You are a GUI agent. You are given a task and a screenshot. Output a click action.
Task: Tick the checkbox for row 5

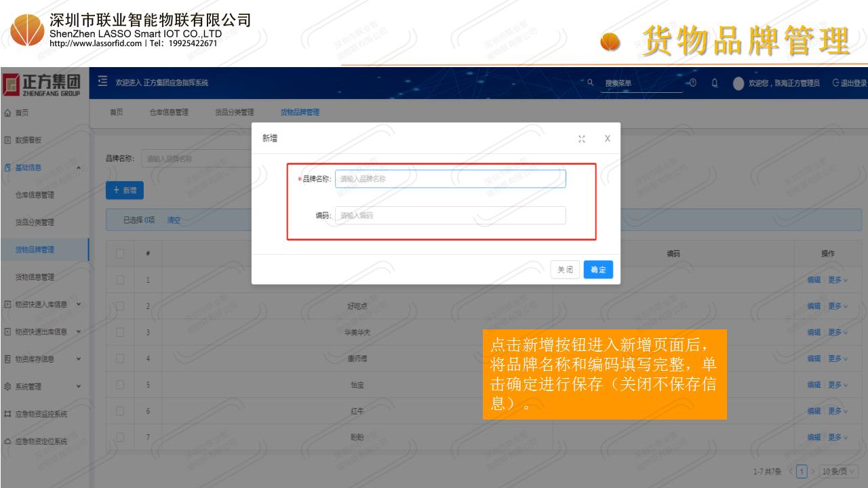pyautogui.click(x=121, y=384)
